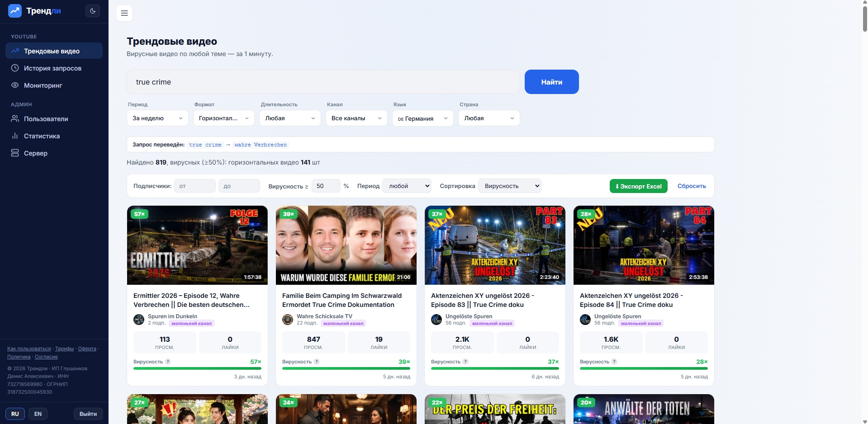Click virality bar on Ermittler 2026 card

coord(197,368)
